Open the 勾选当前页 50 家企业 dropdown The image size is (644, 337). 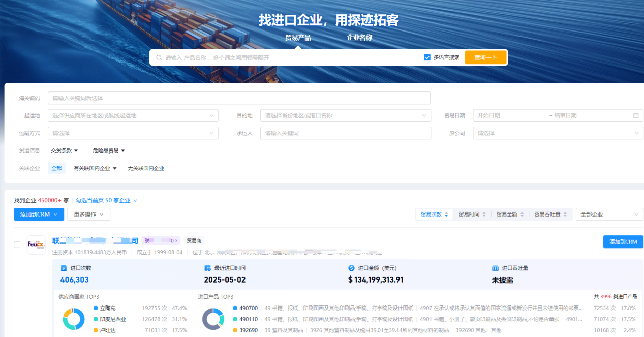pos(106,201)
